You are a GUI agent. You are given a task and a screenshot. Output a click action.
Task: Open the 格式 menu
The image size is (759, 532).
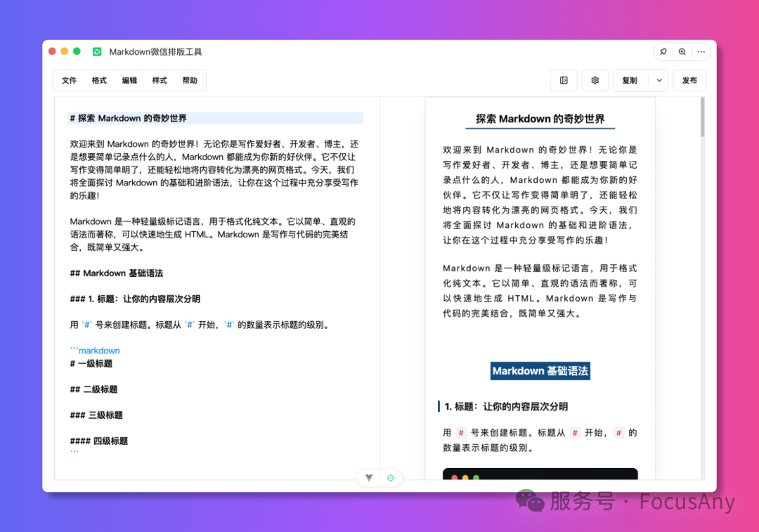[99, 81]
